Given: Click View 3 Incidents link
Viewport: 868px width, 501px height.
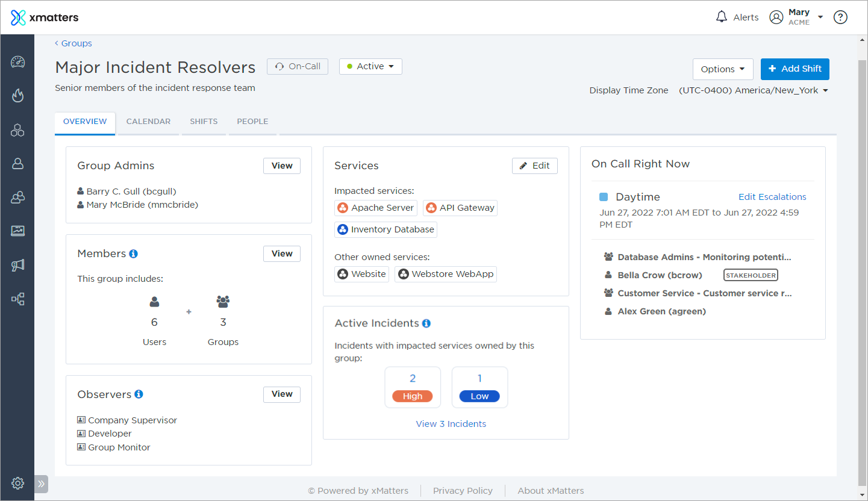Looking at the screenshot, I should [x=451, y=424].
